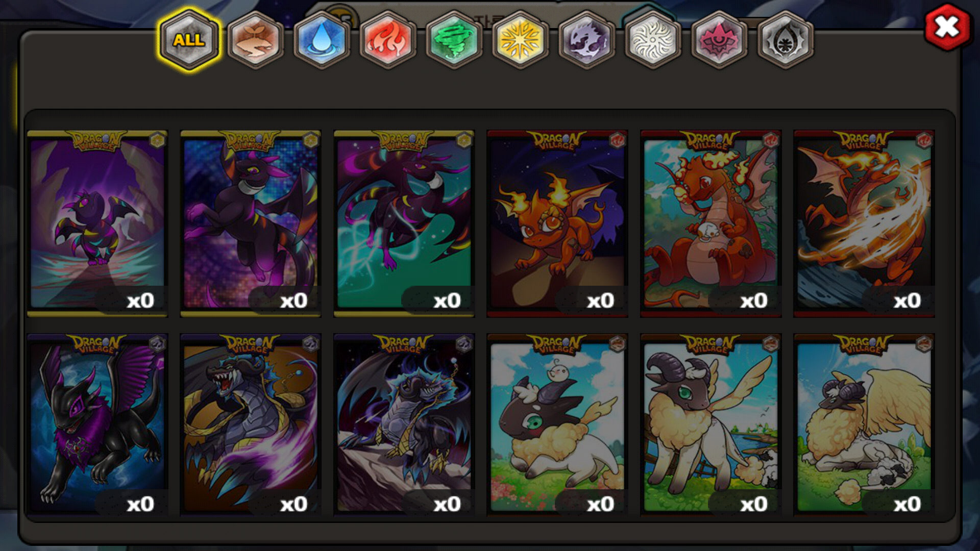This screenshot has width=980, height=551.
Task: Filter cards by purple dark element icon
Action: pyautogui.click(x=586, y=40)
